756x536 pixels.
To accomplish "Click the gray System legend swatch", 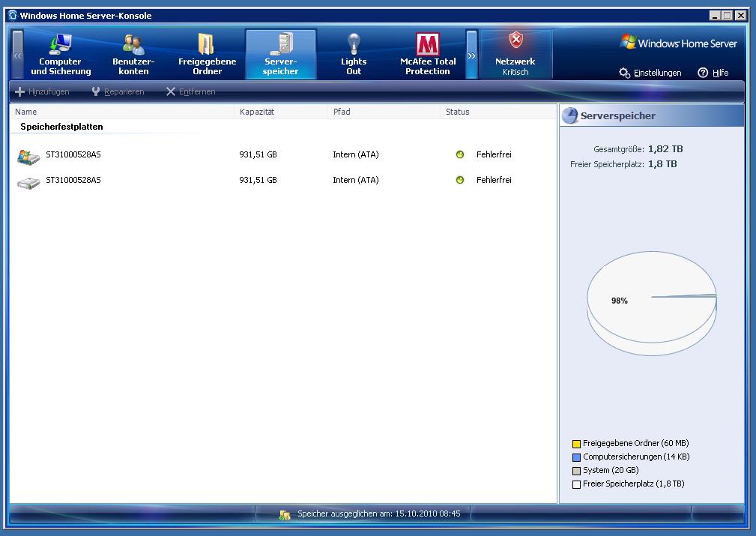I will (x=576, y=471).
